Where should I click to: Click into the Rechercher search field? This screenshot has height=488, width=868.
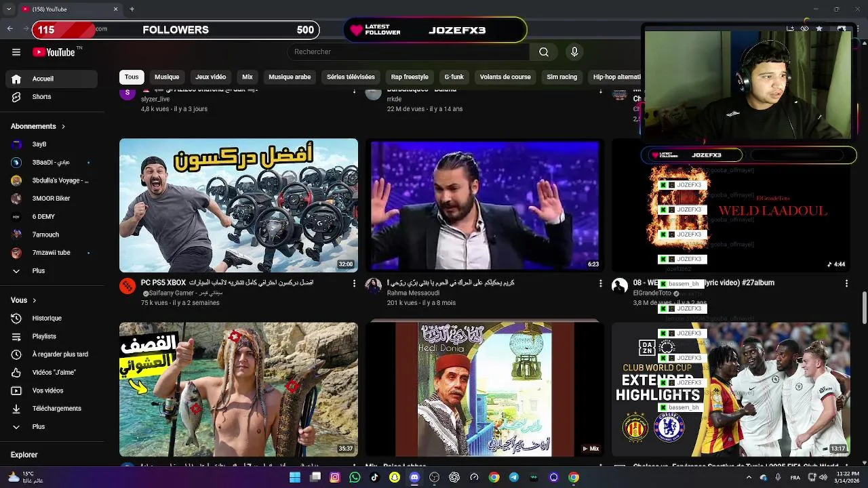(x=408, y=52)
